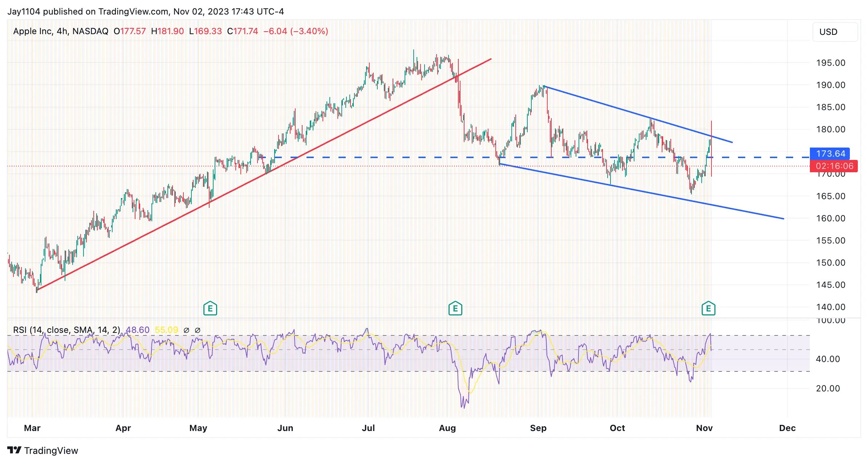Click the Mar label on time axis
The image size is (868, 463).
point(32,428)
